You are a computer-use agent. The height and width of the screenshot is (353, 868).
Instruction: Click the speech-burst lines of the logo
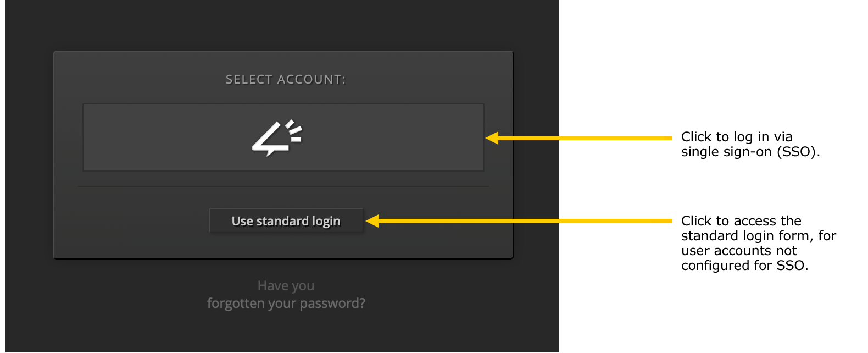[294, 130]
